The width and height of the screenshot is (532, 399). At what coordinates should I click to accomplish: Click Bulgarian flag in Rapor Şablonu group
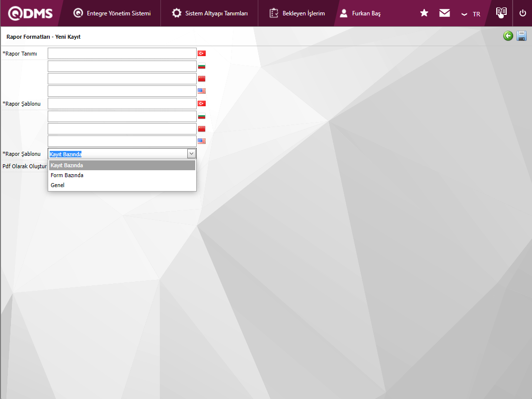click(202, 116)
